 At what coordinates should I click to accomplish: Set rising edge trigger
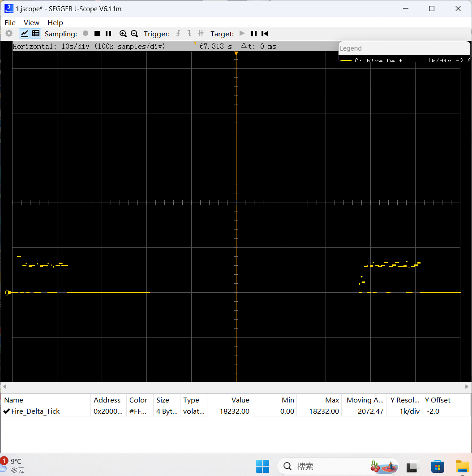tap(178, 34)
